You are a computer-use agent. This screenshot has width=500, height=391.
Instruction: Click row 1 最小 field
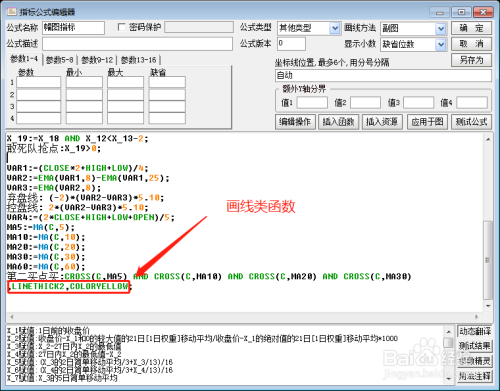pos(84,82)
